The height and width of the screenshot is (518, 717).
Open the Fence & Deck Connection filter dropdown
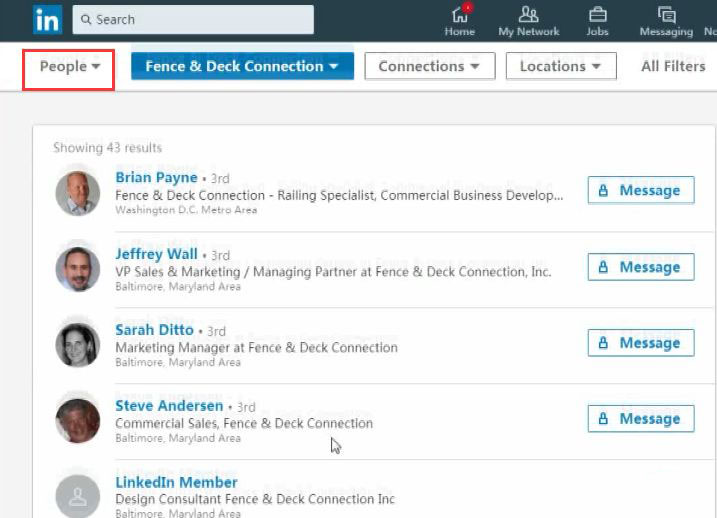pos(242,66)
